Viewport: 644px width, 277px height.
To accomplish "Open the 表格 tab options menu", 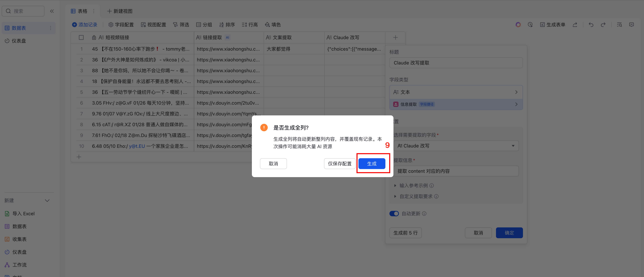I will point(94,11).
